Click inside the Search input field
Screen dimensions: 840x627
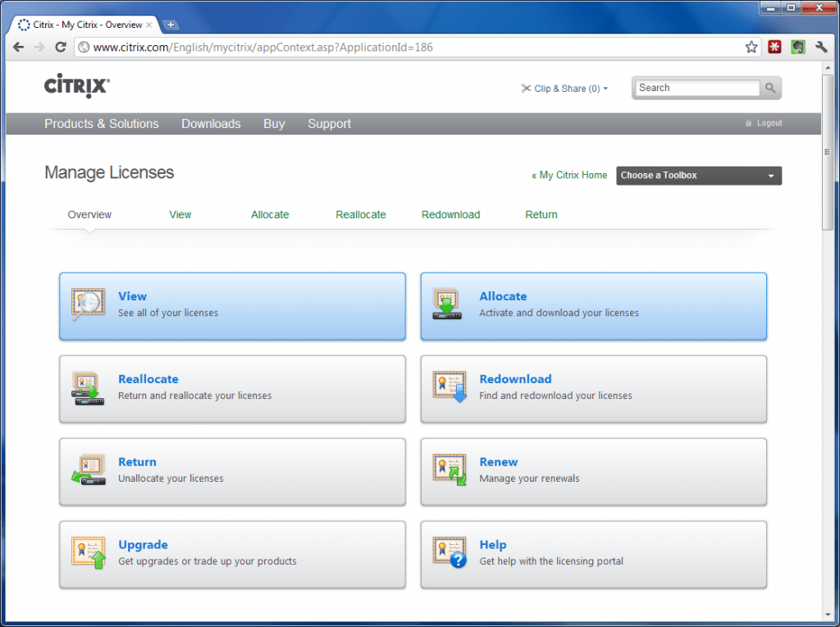[x=697, y=88]
